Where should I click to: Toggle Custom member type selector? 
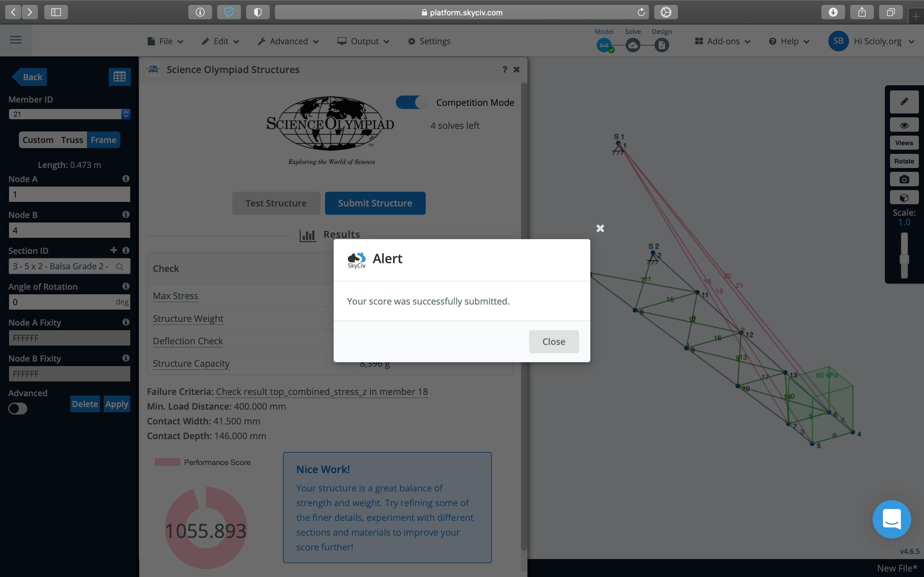37,139
